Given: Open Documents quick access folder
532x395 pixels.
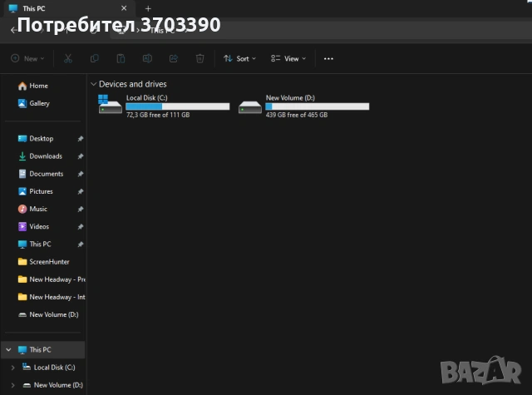Looking at the screenshot, I should pos(41,174).
